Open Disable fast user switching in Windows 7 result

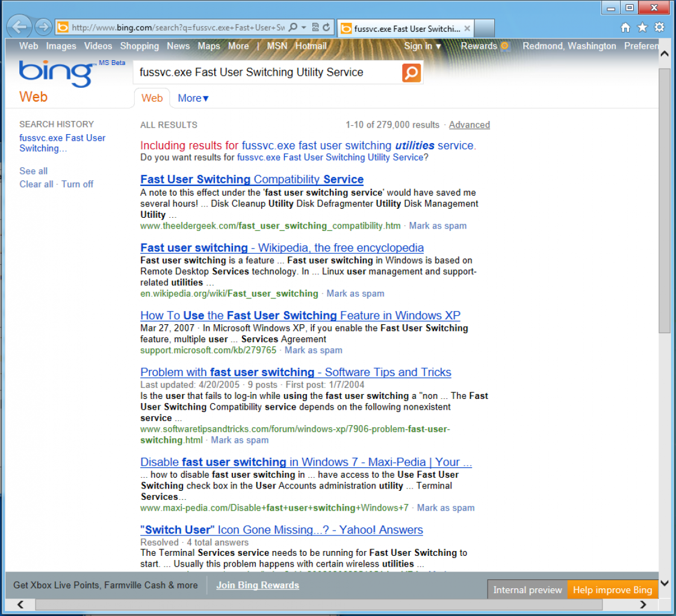306,462
